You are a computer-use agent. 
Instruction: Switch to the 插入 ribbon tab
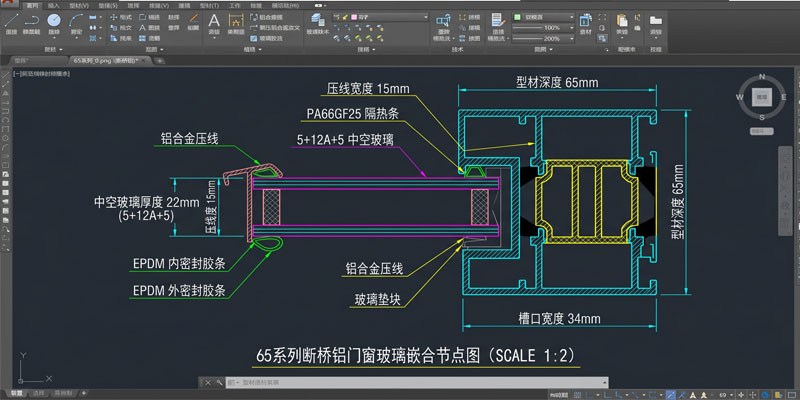coord(54,6)
